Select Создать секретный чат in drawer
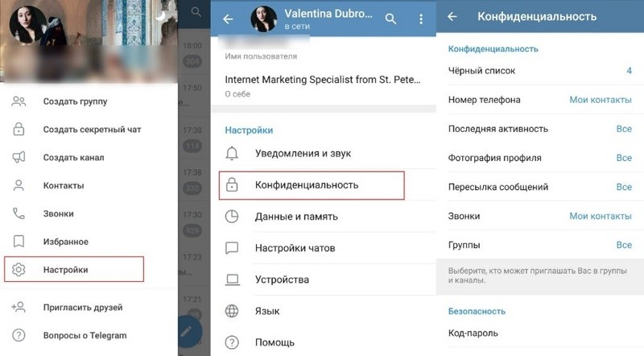 click(89, 130)
